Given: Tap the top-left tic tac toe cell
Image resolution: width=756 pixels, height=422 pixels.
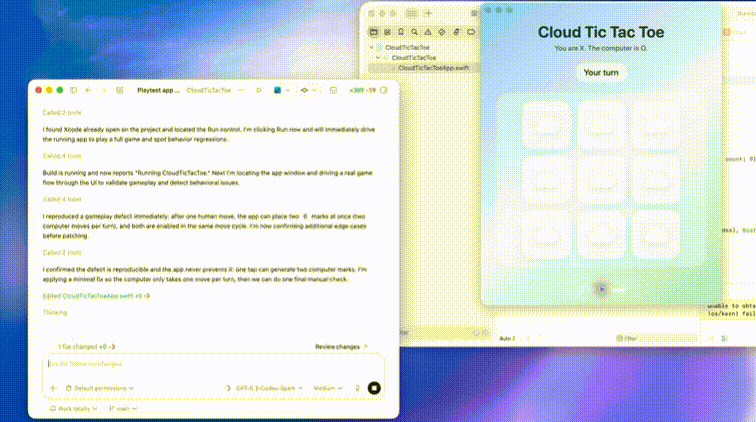Looking at the screenshot, I should [x=546, y=125].
